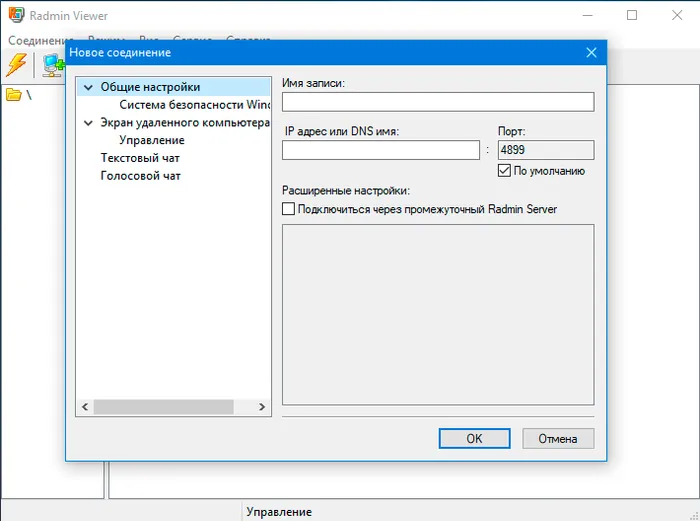Viewport: 700px width, 521px height.
Task: Uncheck the По умолчанию port checkbox
Action: point(504,171)
